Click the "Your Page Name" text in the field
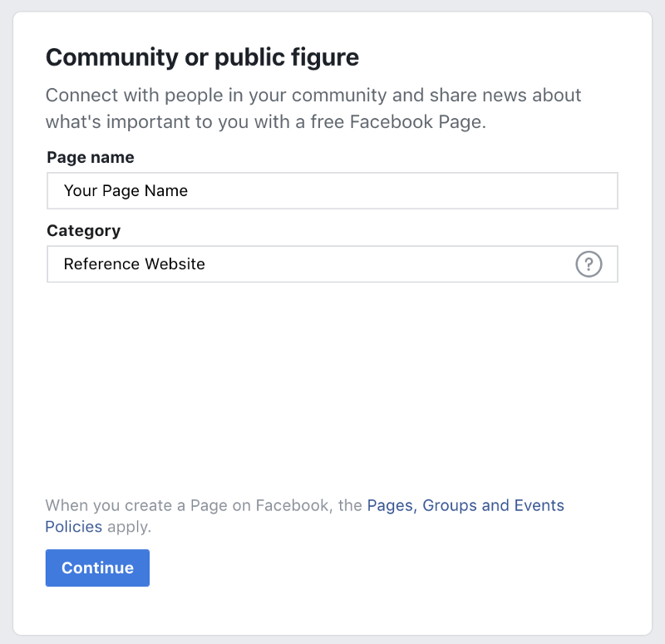Image resolution: width=665 pixels, height=644 pixels. tap(126, 190)
